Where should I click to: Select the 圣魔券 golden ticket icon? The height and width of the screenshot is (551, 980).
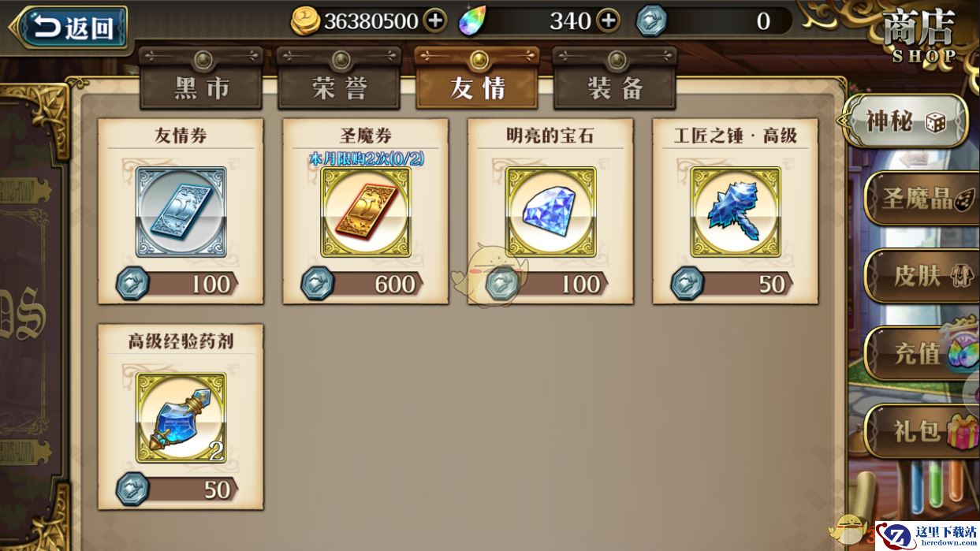[366, 212]
